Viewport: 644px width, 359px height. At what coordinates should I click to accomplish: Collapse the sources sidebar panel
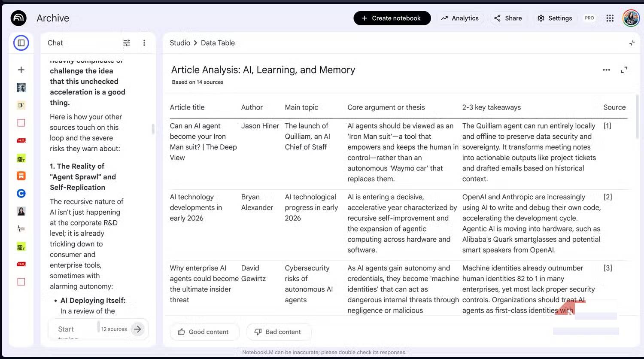point(21,43)
